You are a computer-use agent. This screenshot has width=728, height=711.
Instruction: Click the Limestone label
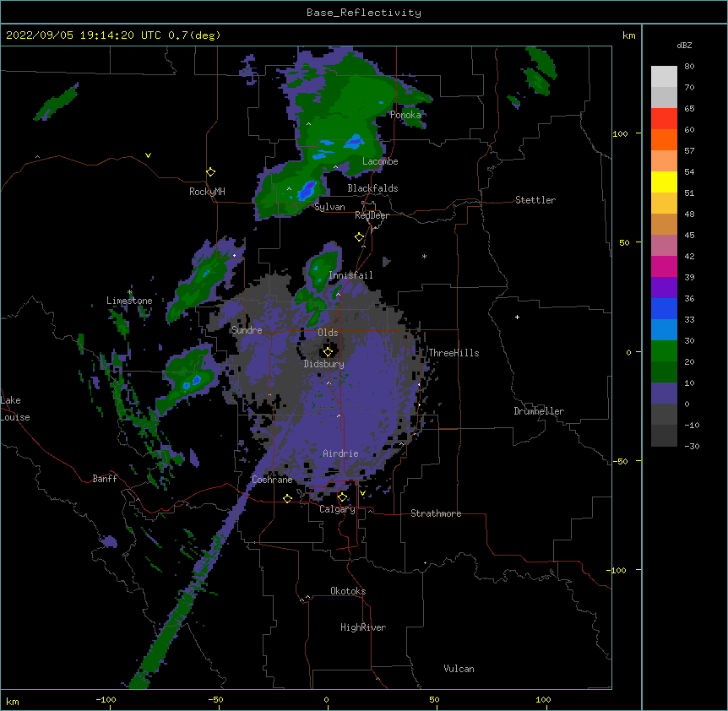tap(129, 301)
